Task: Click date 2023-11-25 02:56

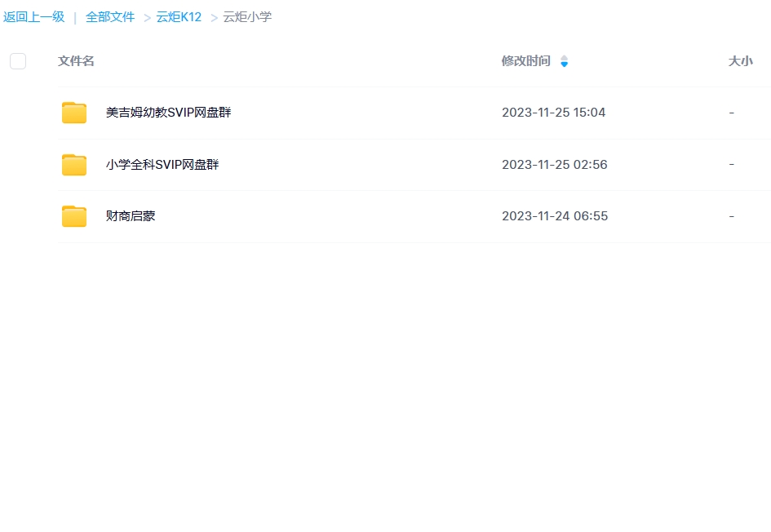Action: tap(555, 165)
